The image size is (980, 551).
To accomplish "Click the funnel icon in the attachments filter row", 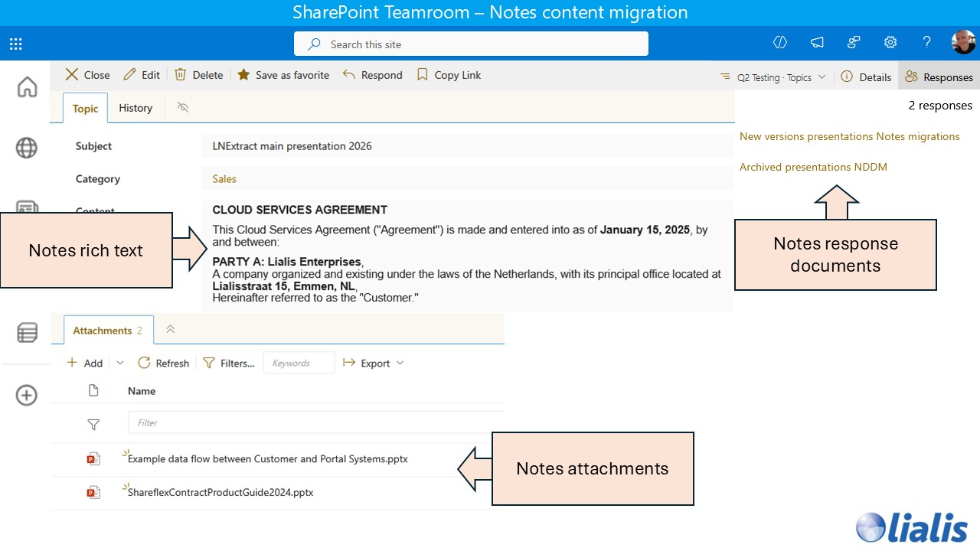I will pyautogui.click(x=93, y=424).
